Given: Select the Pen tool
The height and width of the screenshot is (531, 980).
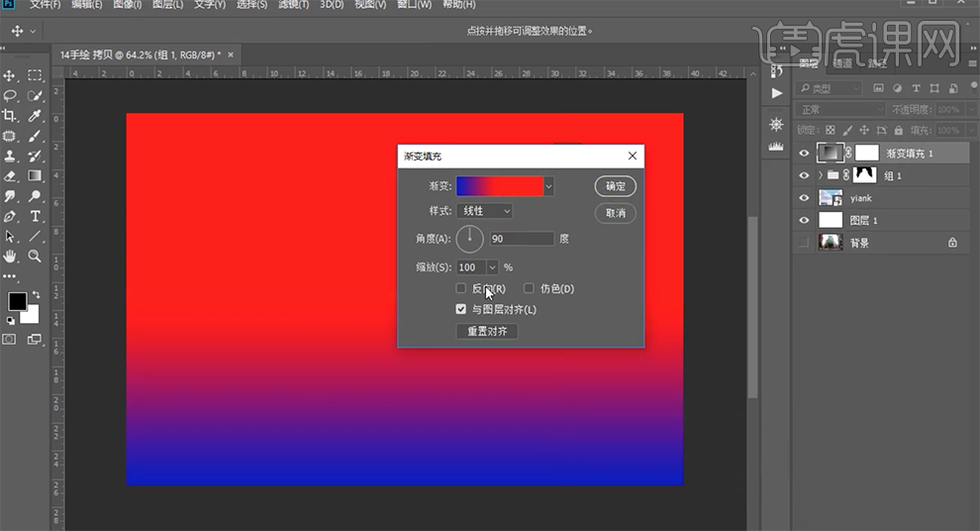Looking at the screenshot, I should coord(10,216).
